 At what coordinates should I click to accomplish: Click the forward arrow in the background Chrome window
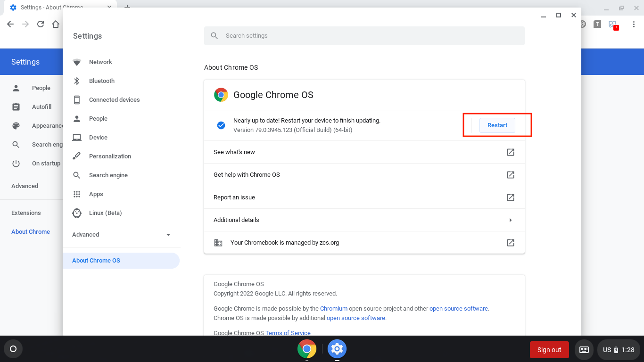click(x=25, y=24)
